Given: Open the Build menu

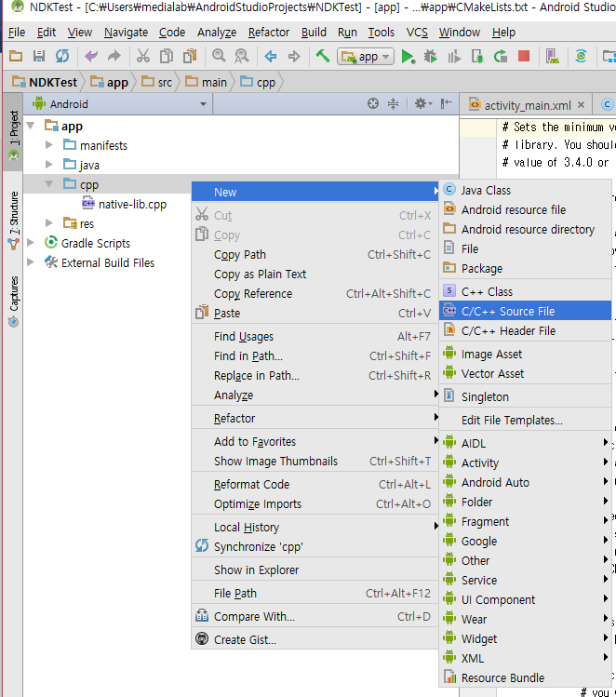Looking at the screenshot, I should click(314, 32).
